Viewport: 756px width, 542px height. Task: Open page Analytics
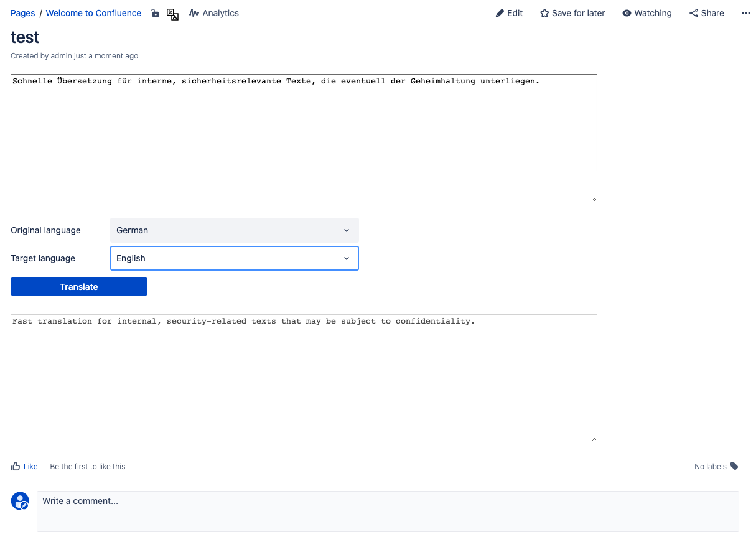pos(214,13)
